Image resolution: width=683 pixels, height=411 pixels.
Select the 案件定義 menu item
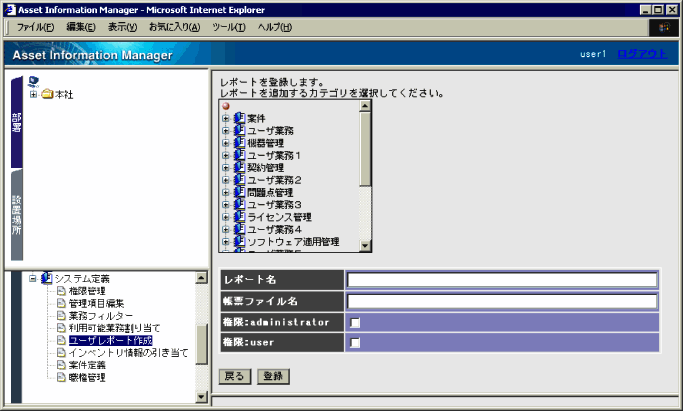click(87, 365)
